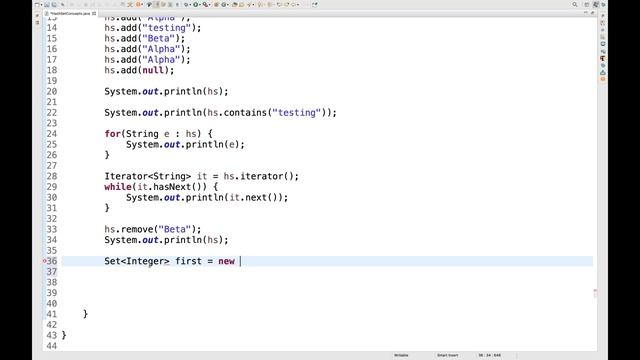
Task: Click the new keyword on line 36
Action: (x=227, y=261)
